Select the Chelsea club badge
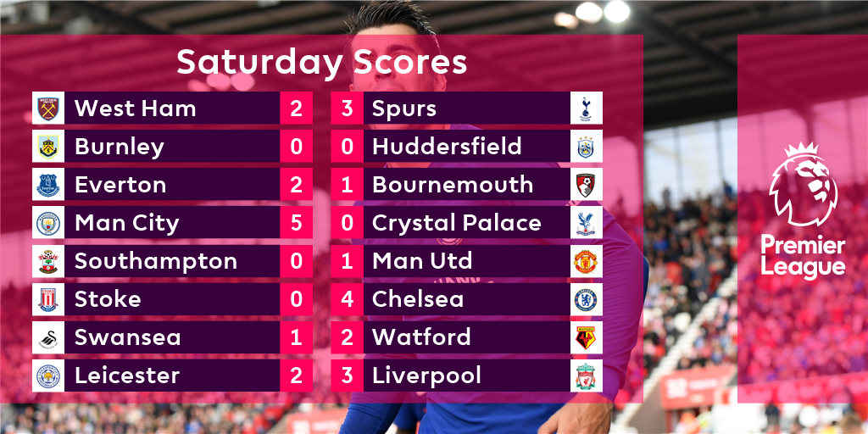 tap(587, 299)
